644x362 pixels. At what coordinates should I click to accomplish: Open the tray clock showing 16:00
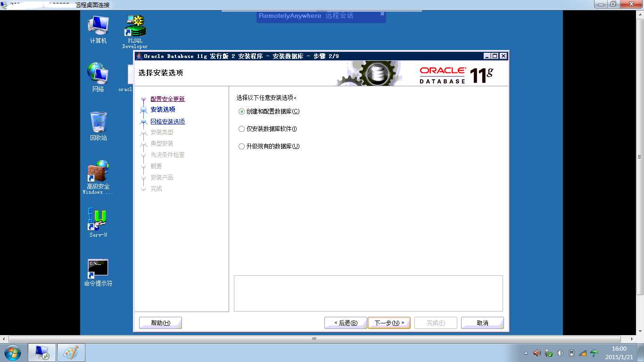pos(619,353)
